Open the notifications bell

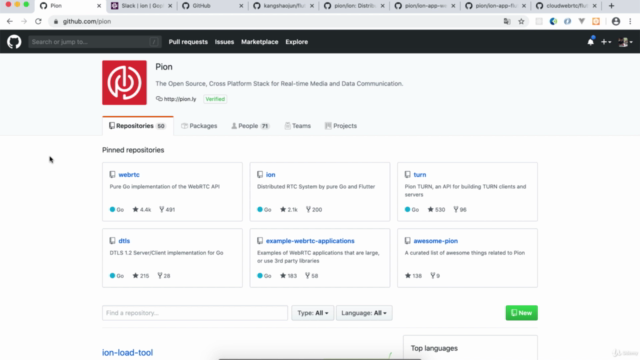(591, 41)
